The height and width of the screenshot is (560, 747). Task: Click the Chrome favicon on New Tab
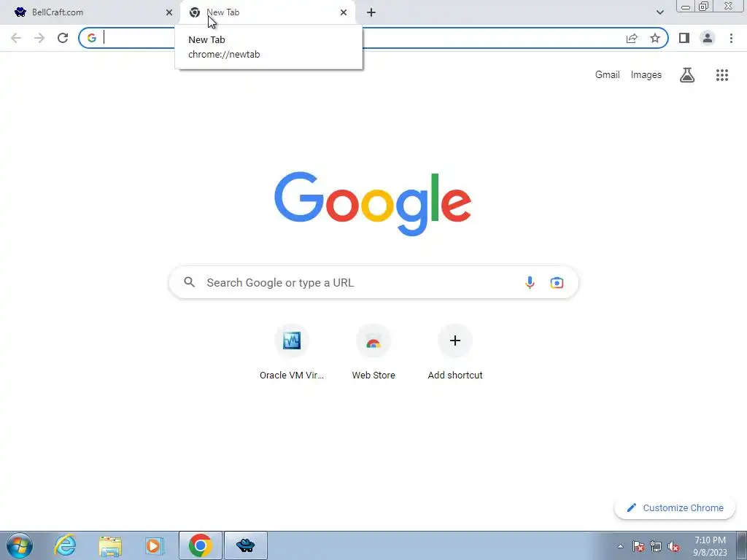[x=194, y=12]
